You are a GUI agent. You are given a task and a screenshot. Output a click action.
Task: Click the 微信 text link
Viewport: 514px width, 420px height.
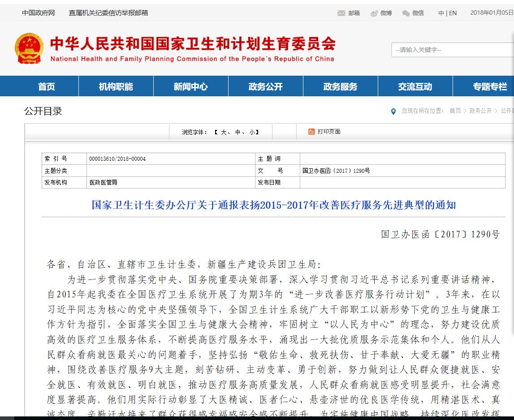click(418, 13)
